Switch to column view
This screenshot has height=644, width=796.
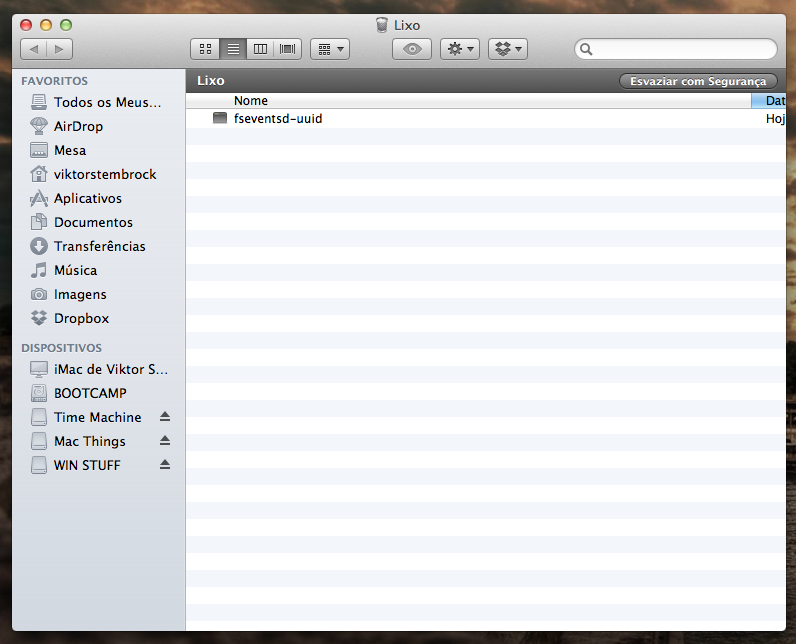pyautogui.click(x=260, y=49)
